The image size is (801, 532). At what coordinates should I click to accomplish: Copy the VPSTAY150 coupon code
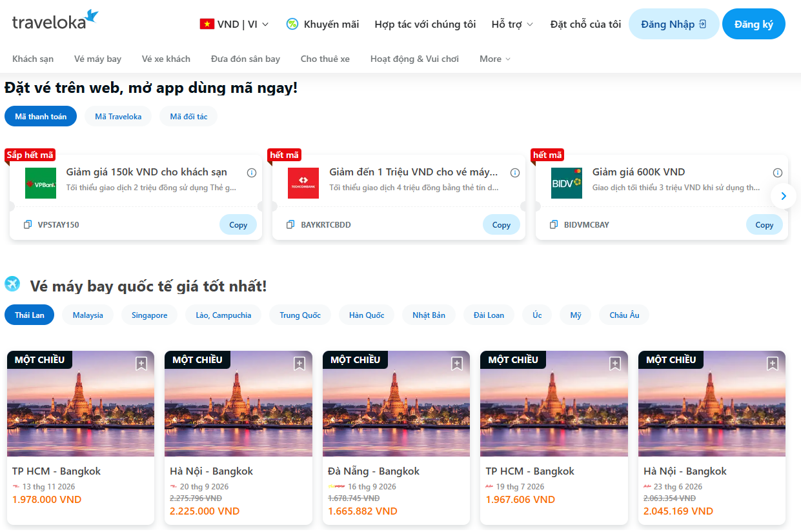[x=238, y=224]
